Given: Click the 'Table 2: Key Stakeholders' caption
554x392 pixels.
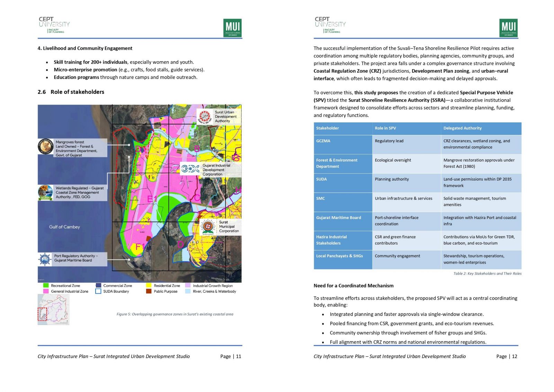Looking at the screenshot, I should pyautogui.click(x=487, y=274).
